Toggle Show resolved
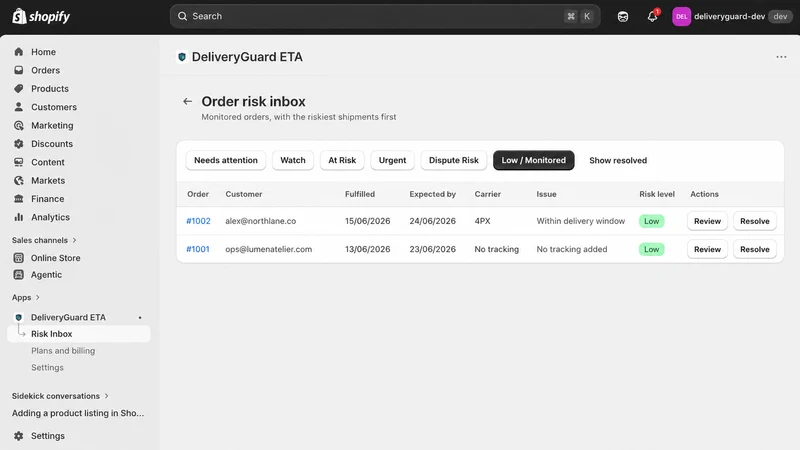Image resolution: width=800 pixels, height=450 pixels. tap(618, 160)
